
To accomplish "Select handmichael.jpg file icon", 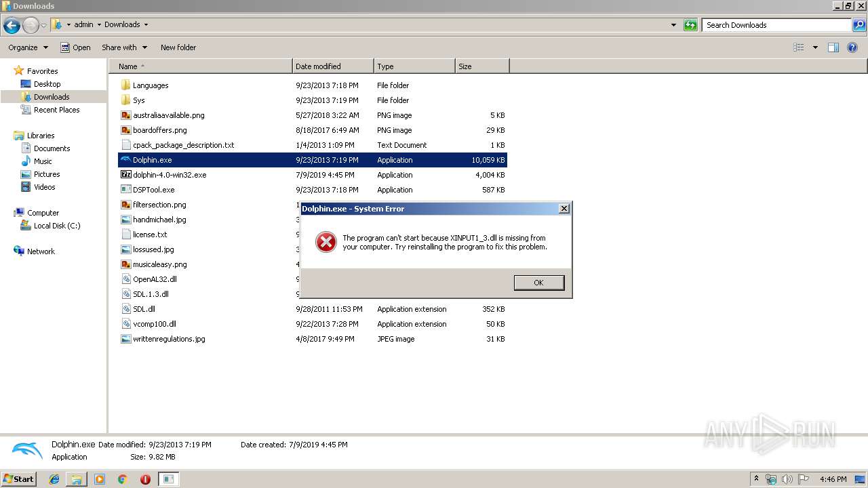I will pyautogui.click(x=125, y=220).
